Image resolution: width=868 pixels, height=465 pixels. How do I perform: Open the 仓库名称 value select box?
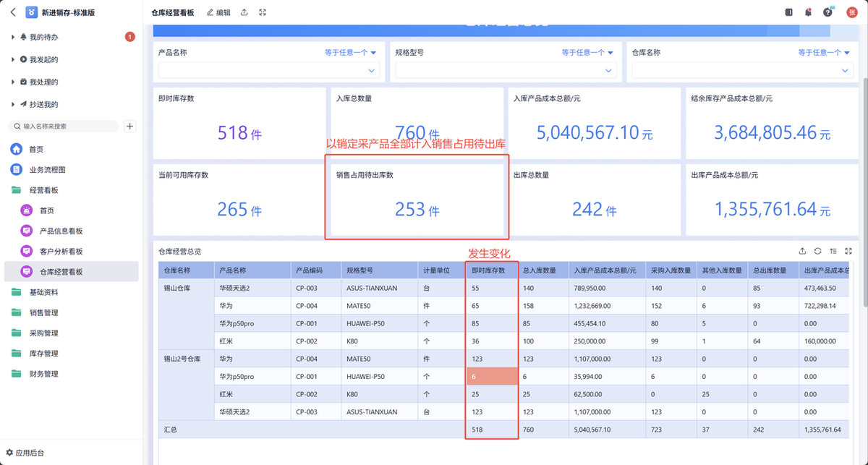(741, 70)
